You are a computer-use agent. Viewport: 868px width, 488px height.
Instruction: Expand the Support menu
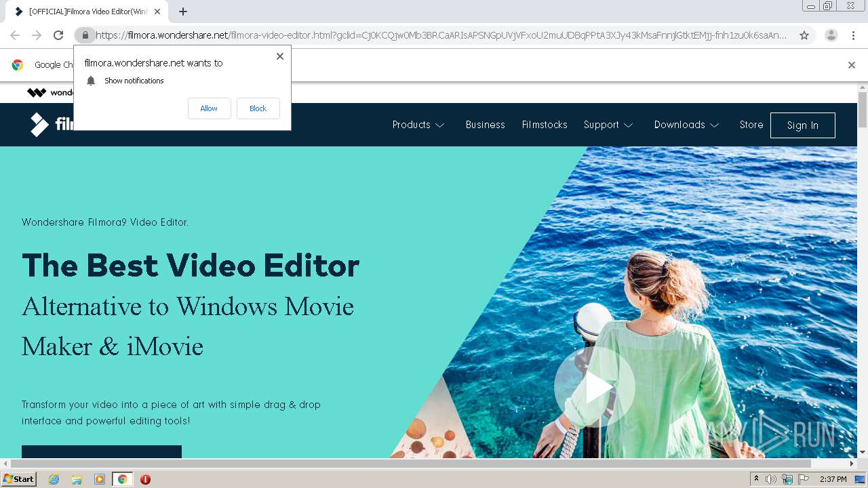[608, 125]
